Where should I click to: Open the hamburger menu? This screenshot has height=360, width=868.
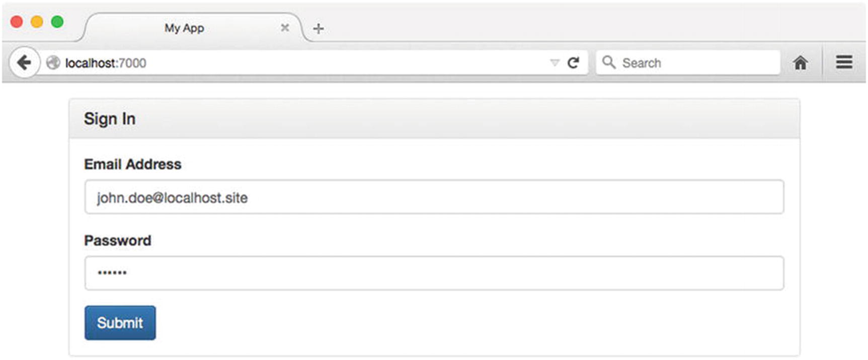(844, 62)
